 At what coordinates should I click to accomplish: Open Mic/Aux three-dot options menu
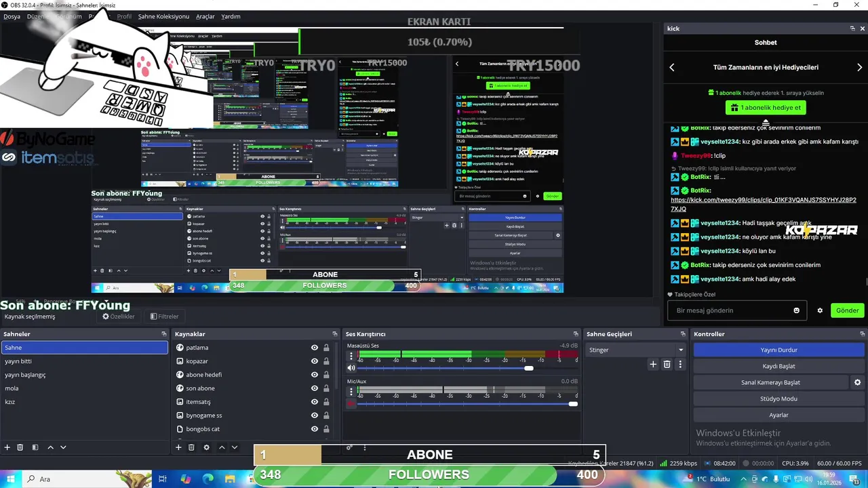point(351,392)
